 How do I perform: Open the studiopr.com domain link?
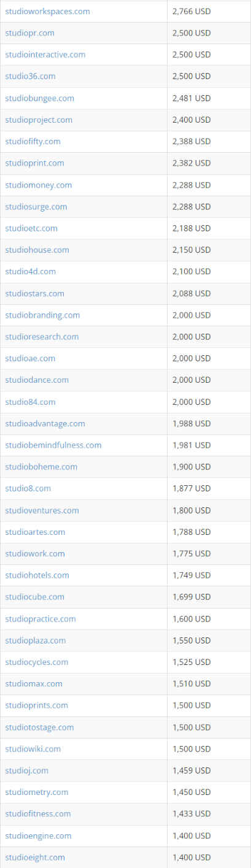click(29, 33)
